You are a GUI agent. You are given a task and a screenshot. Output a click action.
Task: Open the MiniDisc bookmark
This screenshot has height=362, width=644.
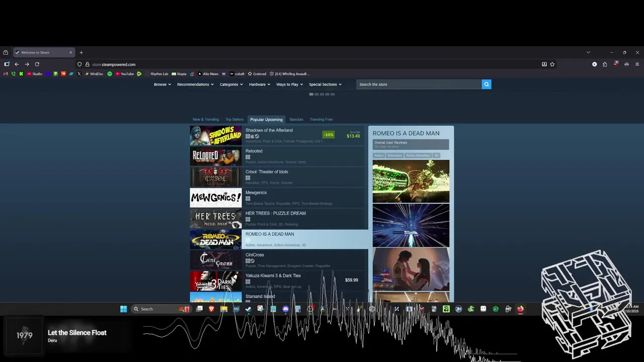point(94,74)
